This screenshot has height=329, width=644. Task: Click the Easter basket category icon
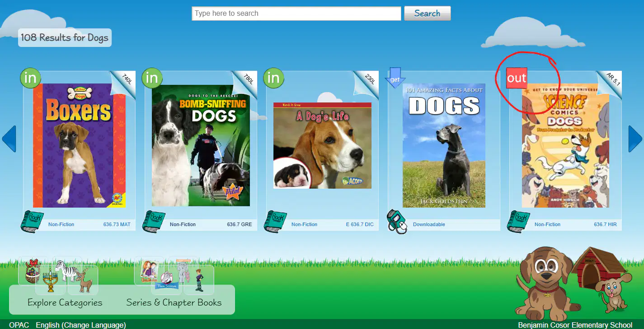click(32, 271)
